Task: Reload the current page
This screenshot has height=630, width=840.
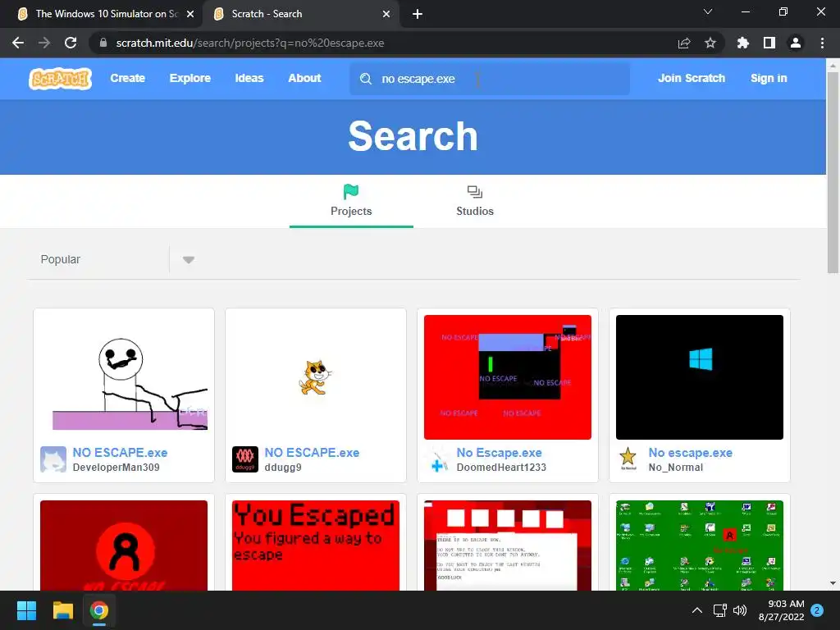Action: pyautogui.click(x=71, y=43)
